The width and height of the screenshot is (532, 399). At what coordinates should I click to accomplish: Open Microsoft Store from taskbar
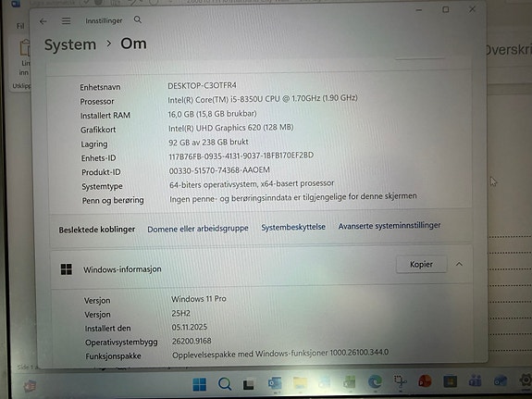pos(450,381)
